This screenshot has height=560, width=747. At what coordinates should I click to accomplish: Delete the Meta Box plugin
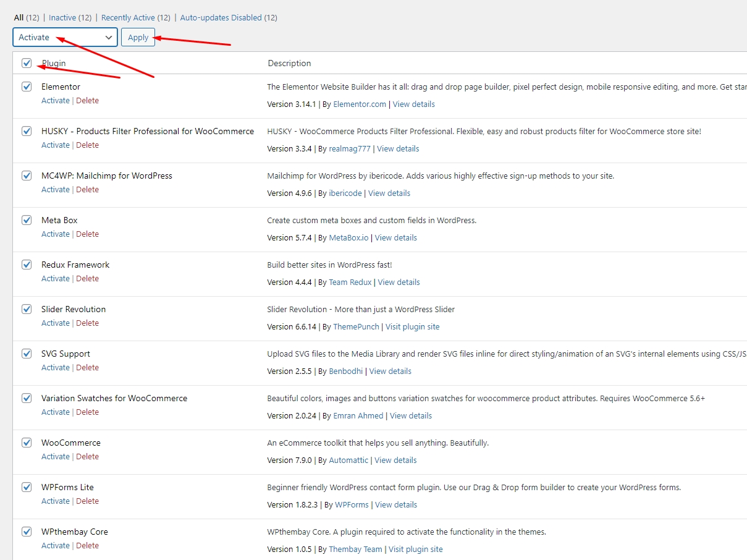87,234
